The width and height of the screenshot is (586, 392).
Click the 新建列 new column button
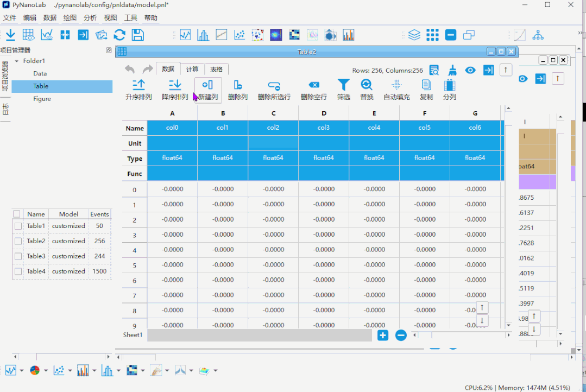pos(208,90)
